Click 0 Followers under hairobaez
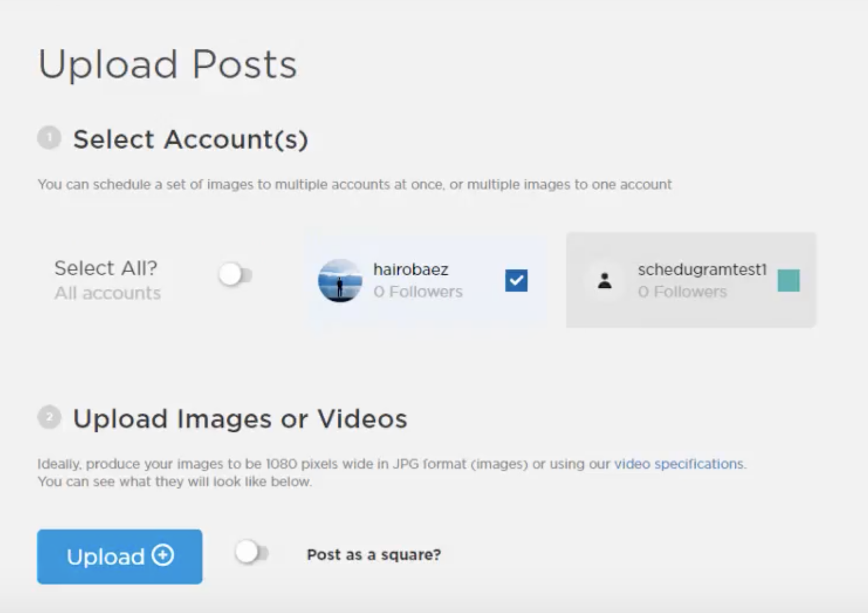This screenshot has width=868, height=613. tap(418, 291)
